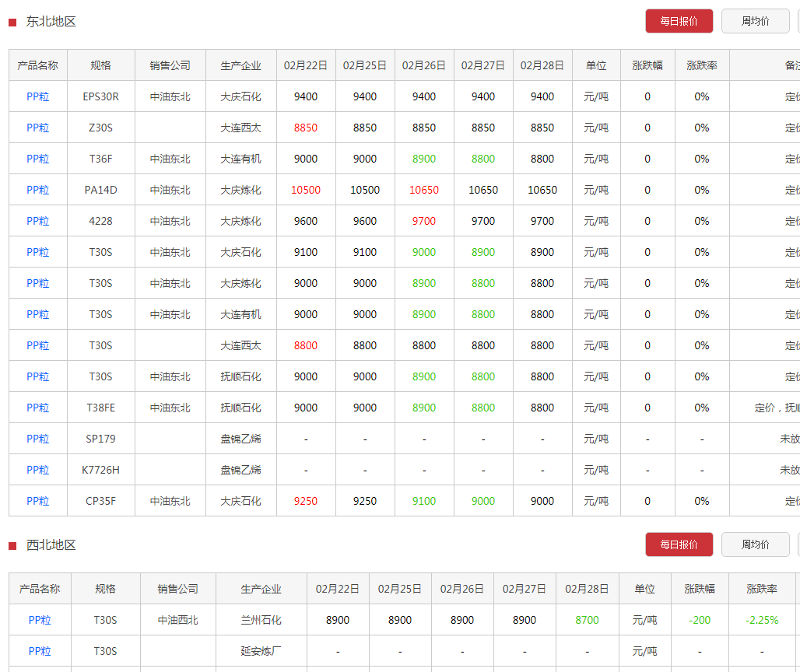The width and height of the screenshot is (800, 672).
Task: Switch to 周均价 tab in 西北地区 section
Action: click(x=755, y=544)
